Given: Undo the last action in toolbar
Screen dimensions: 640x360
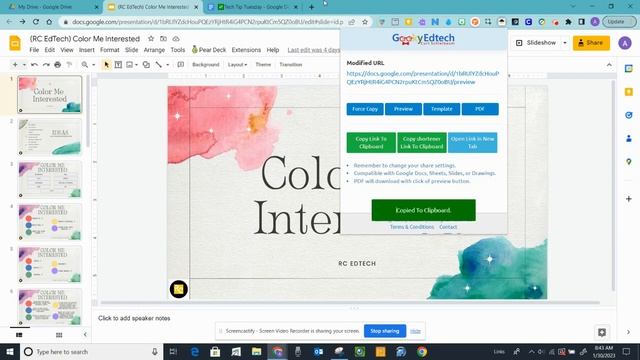Looking at the screenshot, I should click(34, 64).
